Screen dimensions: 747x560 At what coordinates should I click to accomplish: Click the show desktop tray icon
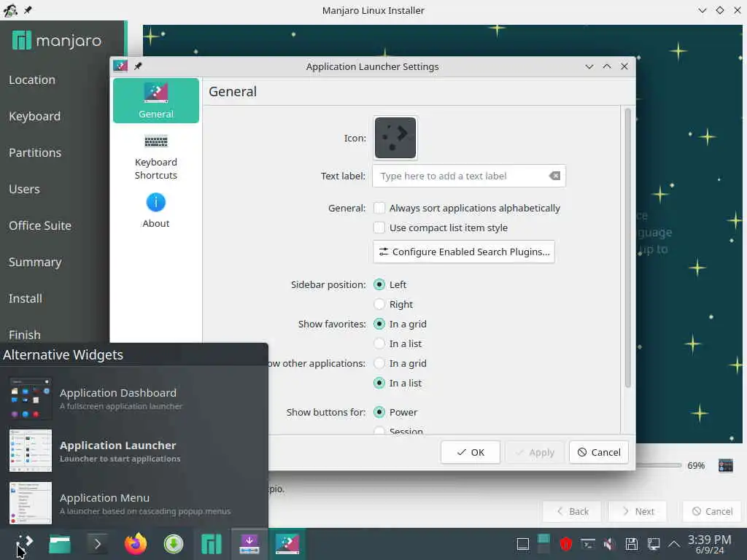tap(522, 544)
